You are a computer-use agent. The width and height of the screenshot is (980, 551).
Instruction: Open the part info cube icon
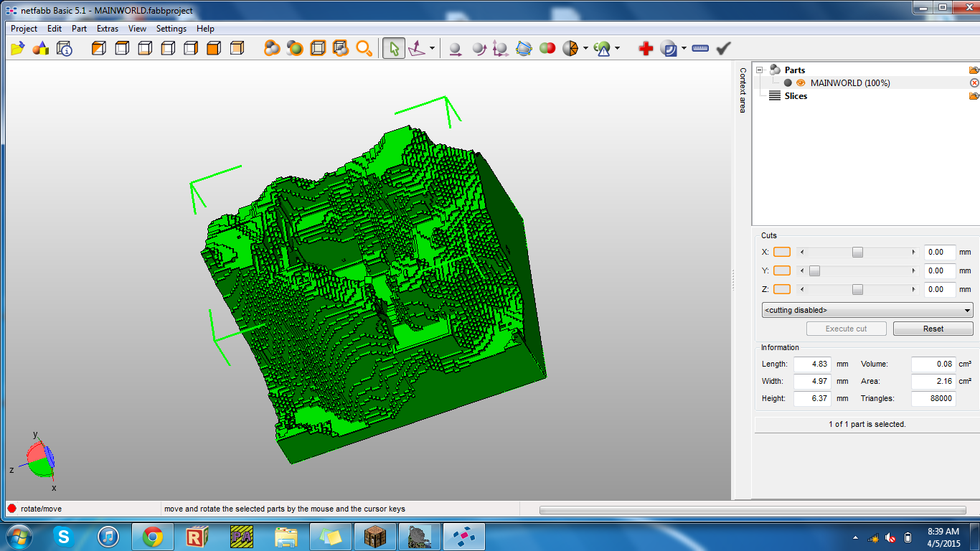click(x=65, y=48)
